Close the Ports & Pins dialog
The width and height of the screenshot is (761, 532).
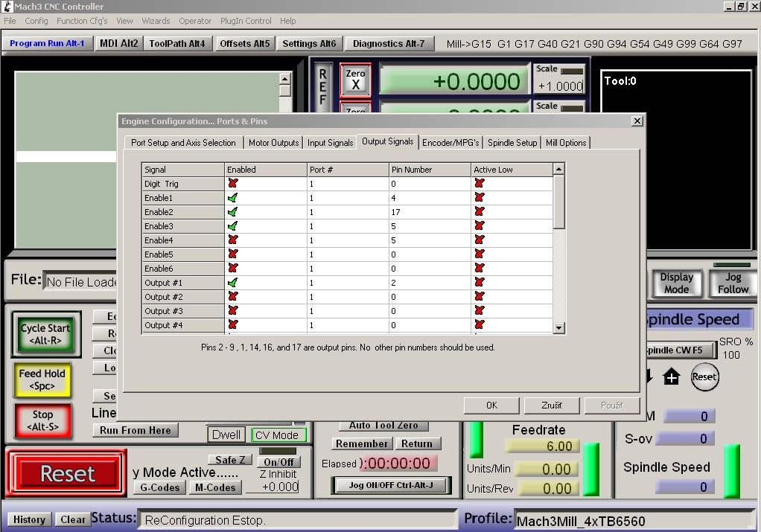637,121
